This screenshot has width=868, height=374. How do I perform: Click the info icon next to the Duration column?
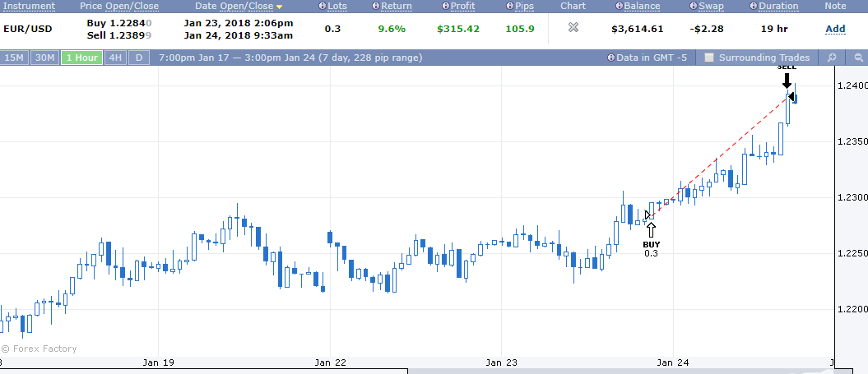753,6
